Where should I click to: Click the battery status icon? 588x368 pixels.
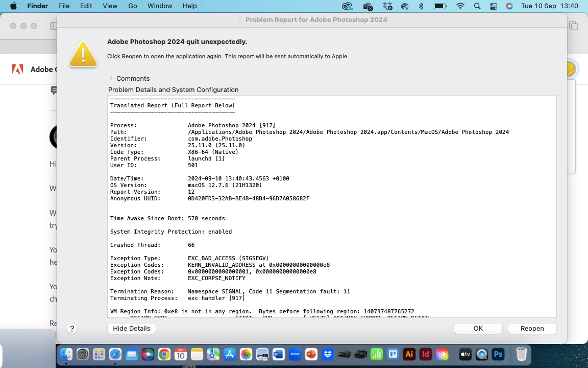point(440,6)
